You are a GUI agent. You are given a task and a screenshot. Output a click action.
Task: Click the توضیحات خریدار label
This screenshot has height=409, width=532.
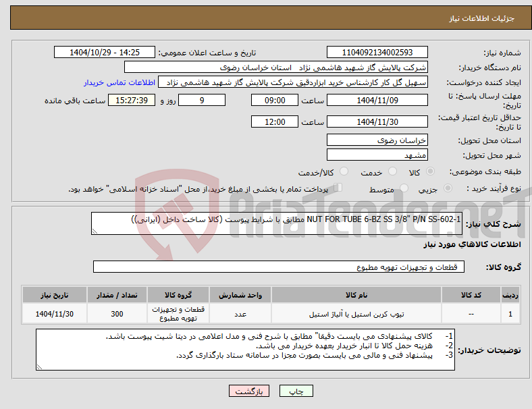489,350
